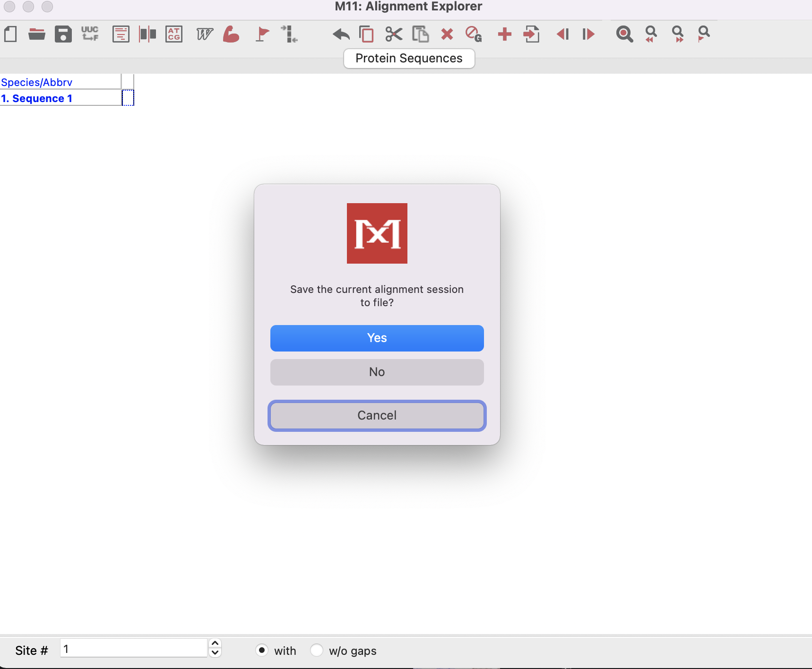Click Yes to save alignment session
812x669 pixels.
377,338
